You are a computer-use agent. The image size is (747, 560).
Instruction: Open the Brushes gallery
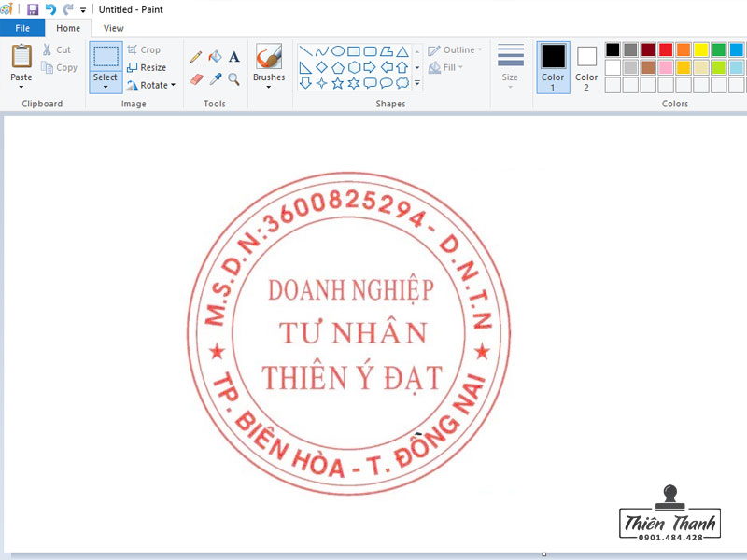tap(269, 67)
